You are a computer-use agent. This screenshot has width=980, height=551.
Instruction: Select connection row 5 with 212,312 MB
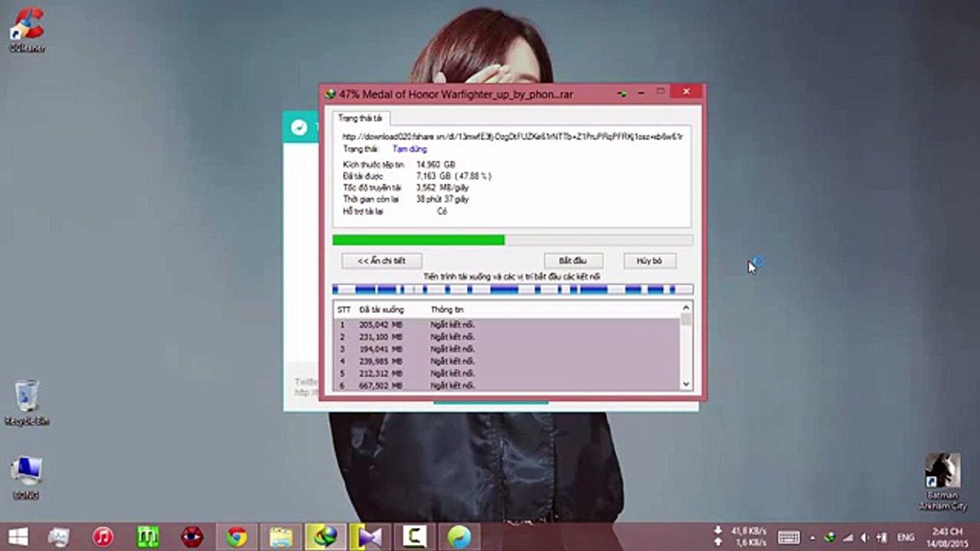coord(507,373)
